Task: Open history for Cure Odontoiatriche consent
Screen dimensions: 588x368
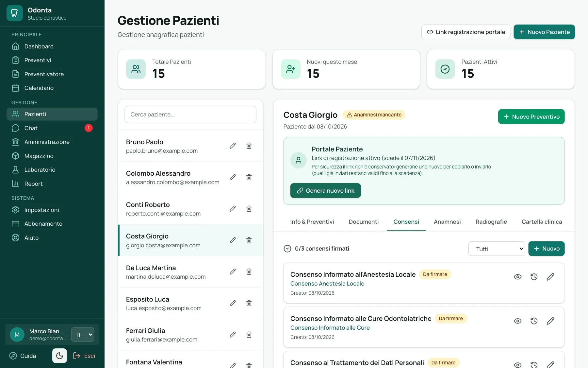Action: coord(534,321)
